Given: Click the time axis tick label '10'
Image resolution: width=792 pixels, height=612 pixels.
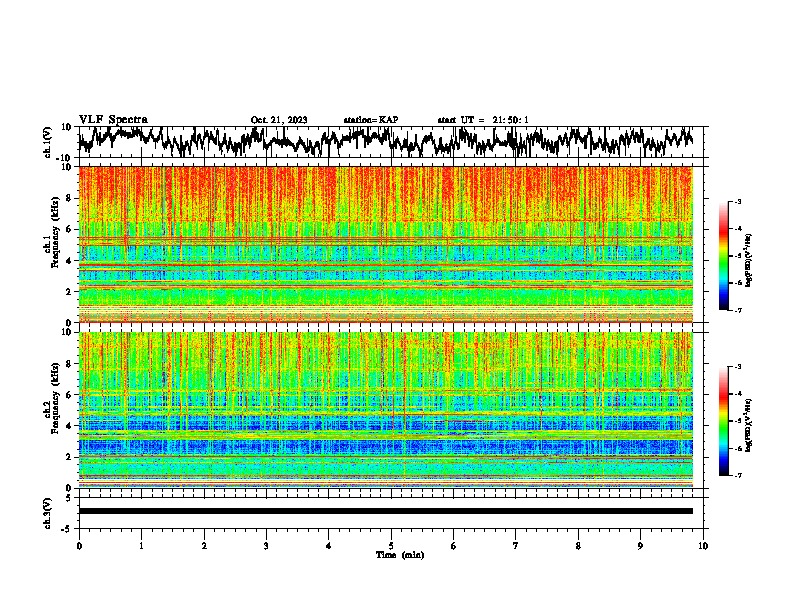Looking at the screenshot, I should click(703, 546).
